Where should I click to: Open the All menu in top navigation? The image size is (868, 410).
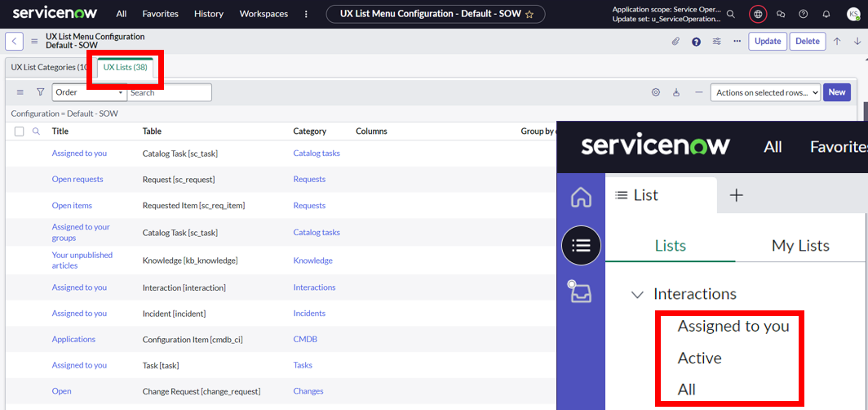[x=122, y=14]
